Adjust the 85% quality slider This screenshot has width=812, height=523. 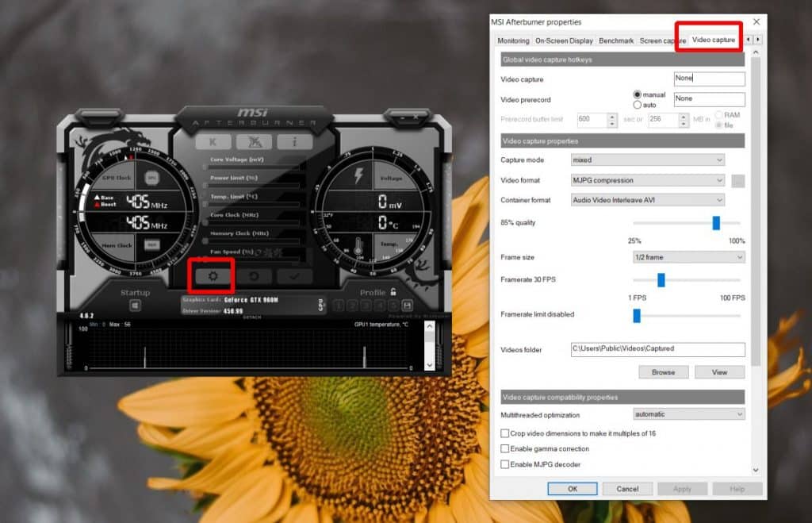(x=718, y=224)
